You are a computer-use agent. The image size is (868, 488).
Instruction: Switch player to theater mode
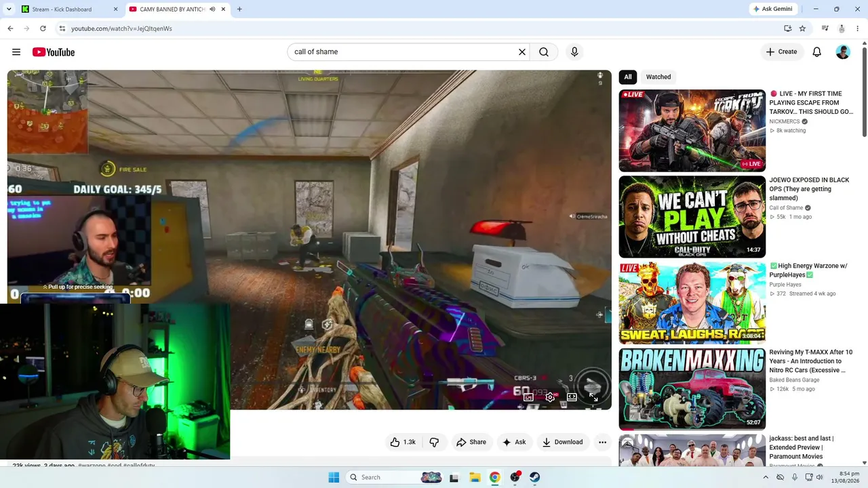pyautogui.click(x=572, y=397)
